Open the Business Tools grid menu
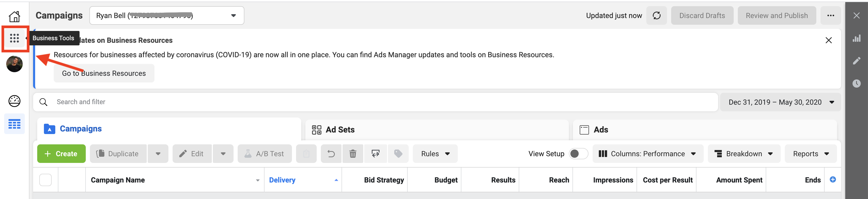The image size is (868, 199). coord(14,38)
